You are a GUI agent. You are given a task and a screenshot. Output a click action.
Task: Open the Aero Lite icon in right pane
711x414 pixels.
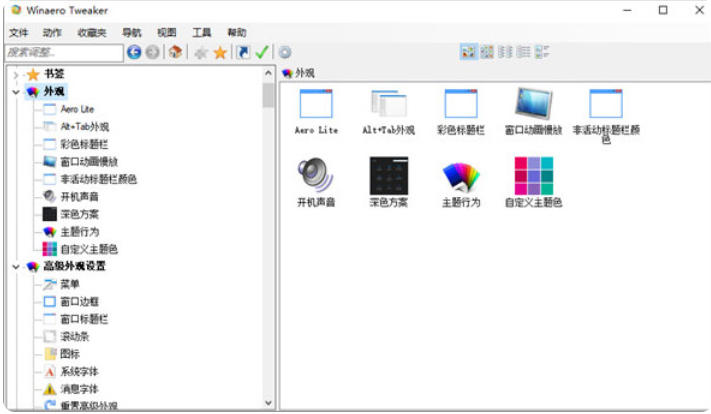pos(316,104)
